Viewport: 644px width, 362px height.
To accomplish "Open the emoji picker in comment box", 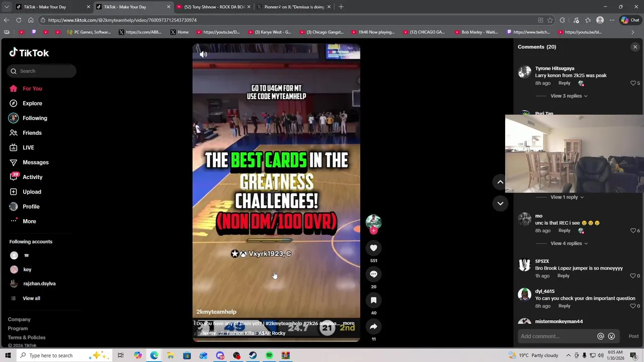I will point(611,336).
